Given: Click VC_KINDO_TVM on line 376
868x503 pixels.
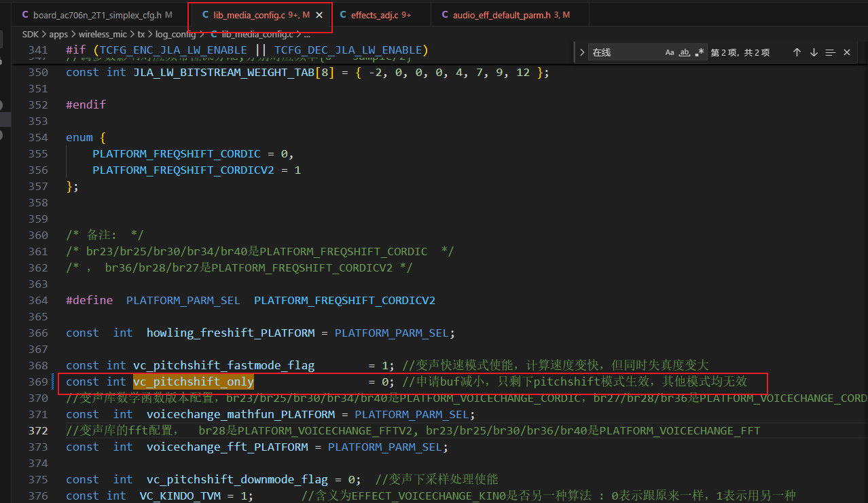Looking at the screenshot, I should [x=180, y=496].
